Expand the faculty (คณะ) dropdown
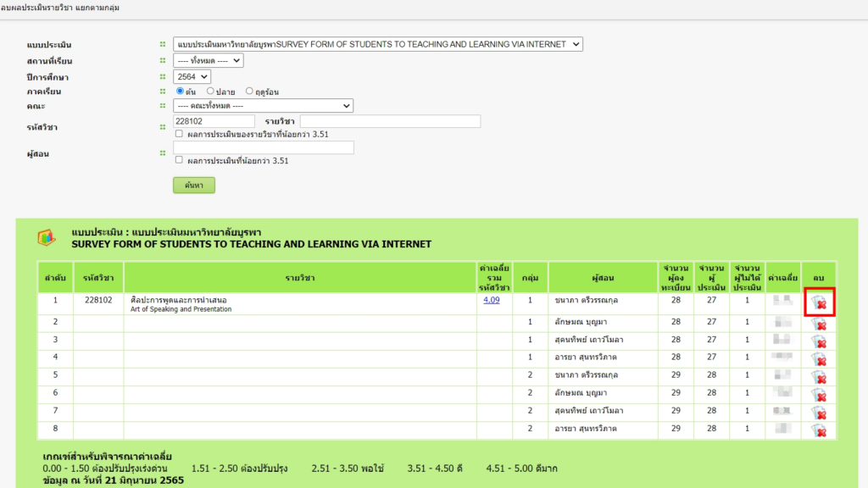The width and height of the screenshot is (868, 488). pos(263,106)
